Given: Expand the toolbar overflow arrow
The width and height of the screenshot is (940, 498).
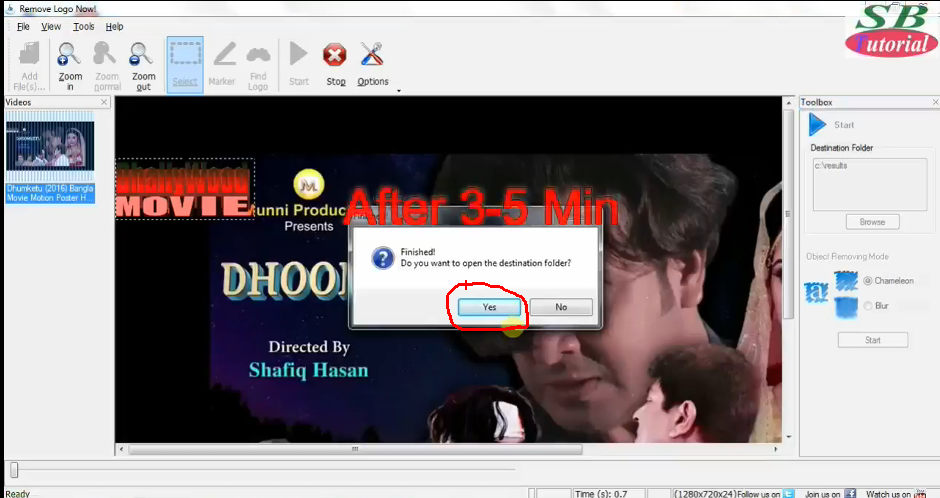Looking at the screenshot, I should coord(398,91).
